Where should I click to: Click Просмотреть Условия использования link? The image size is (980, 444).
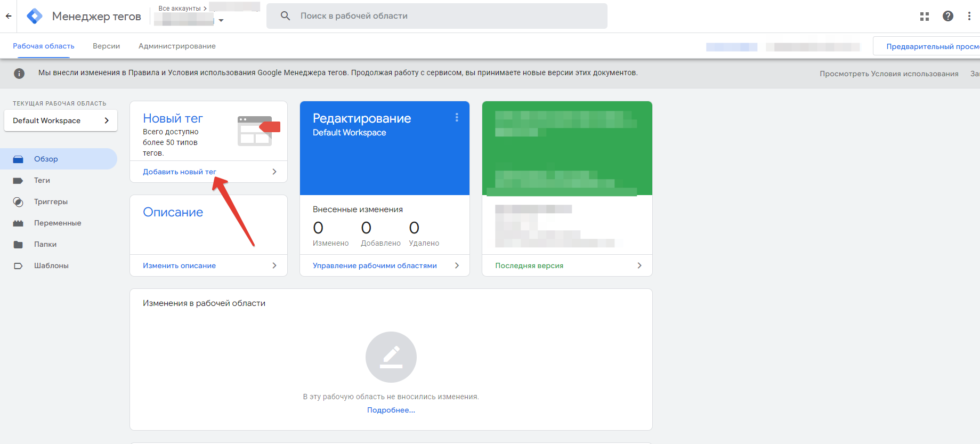pyautogui.click(x=889, y=74)
